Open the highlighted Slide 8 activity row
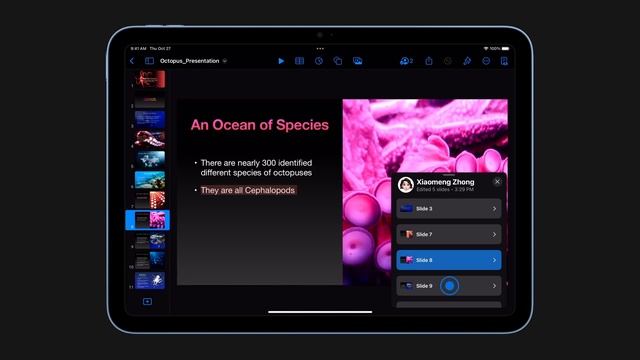The image size is (640, 360). pyautogui.click(x=449, y=260)
